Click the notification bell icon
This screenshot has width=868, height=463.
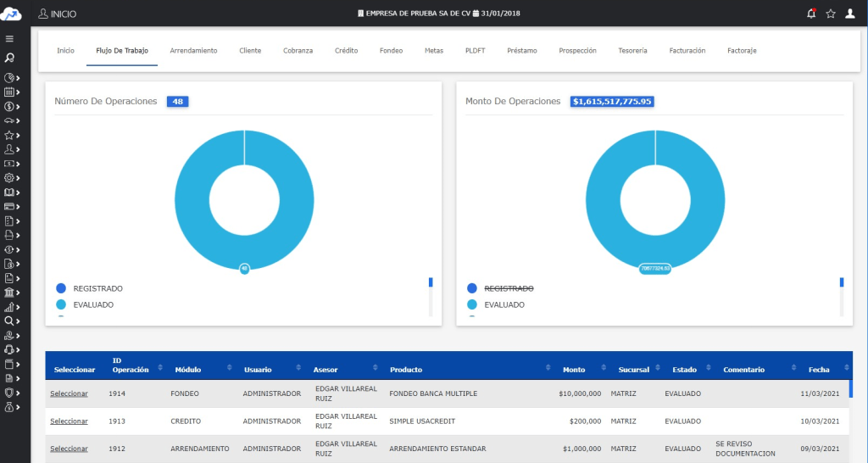[811, 14]
